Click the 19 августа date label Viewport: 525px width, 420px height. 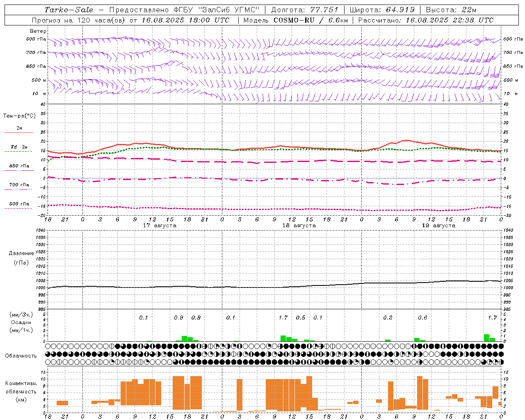pyautogui.click(x=438, y=226)
